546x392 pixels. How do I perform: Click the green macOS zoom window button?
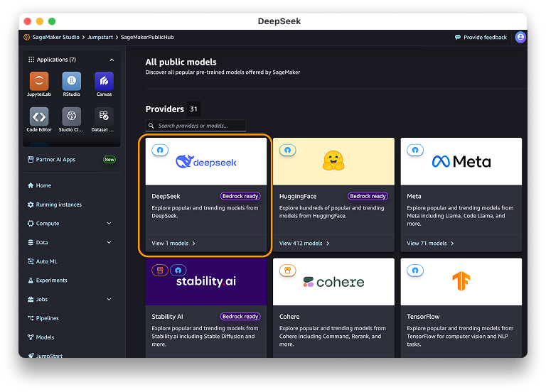[52, 21]
